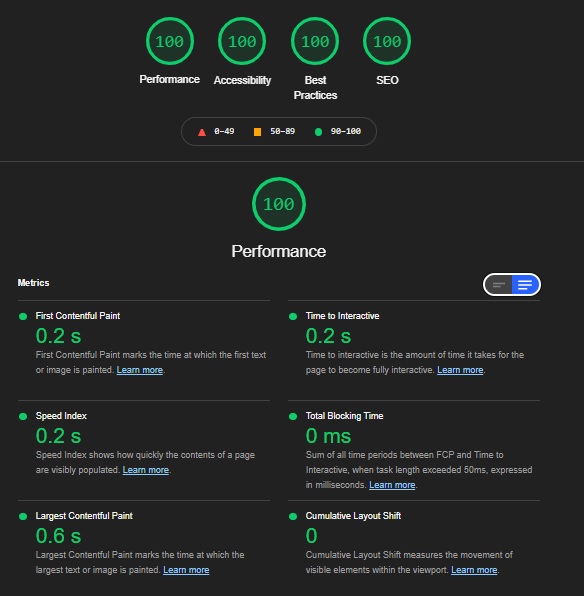Click the large Performance gauge in section
Screen dimensions: 584x596
(279, 204)
